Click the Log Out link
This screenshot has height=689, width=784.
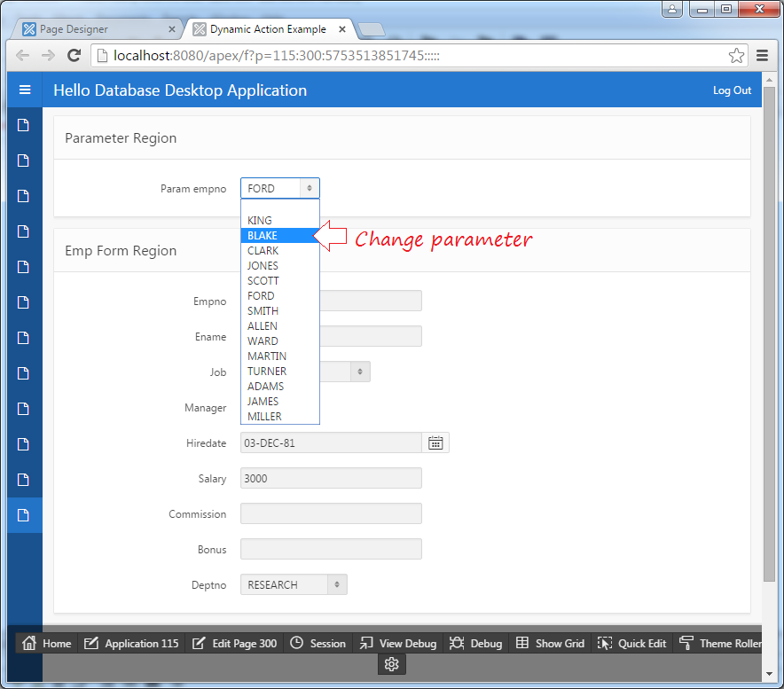[732, 90]
